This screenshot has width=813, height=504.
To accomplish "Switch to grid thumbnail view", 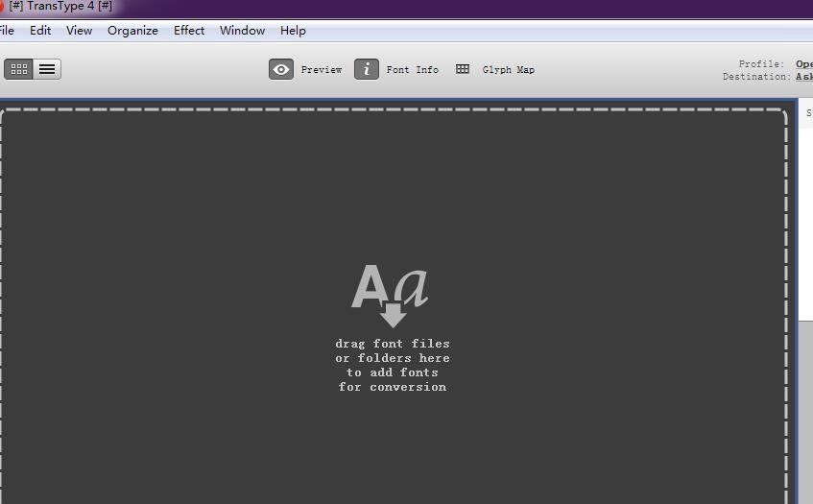I will 18,69.
